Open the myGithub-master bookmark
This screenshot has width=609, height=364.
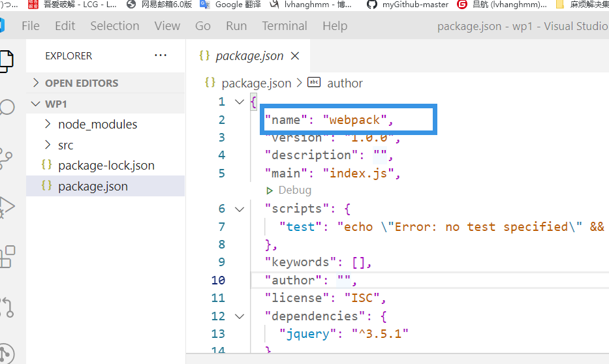[x=407, y=5]
